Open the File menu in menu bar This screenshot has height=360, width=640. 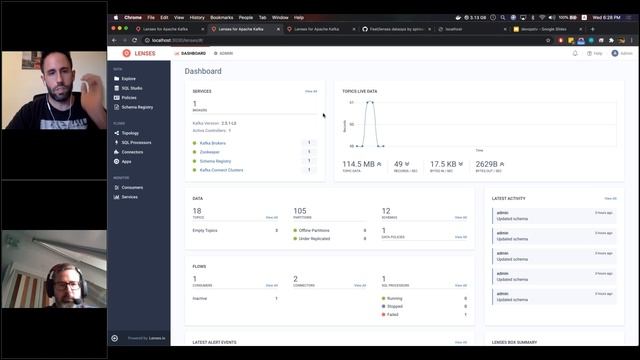click(x=151, y=18)
